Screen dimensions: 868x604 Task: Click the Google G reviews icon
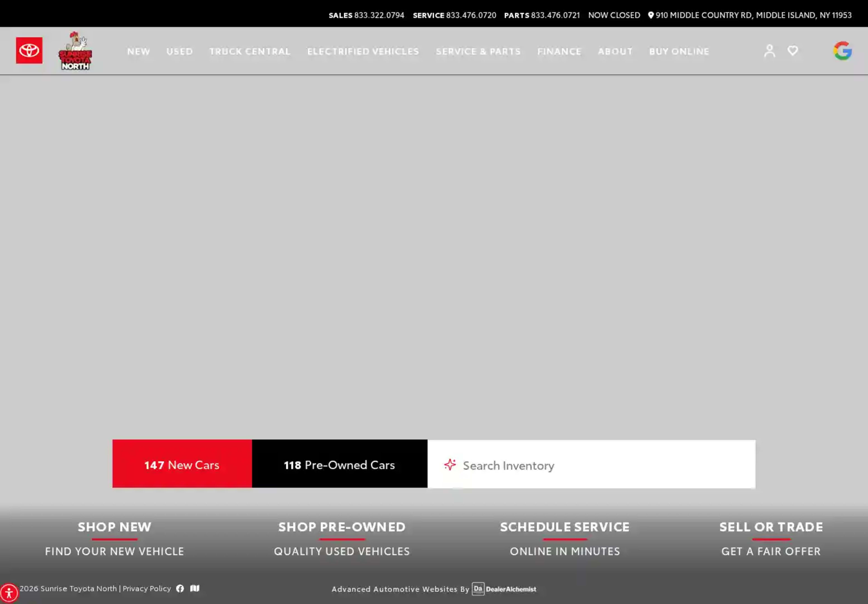[x=843, y=51]
